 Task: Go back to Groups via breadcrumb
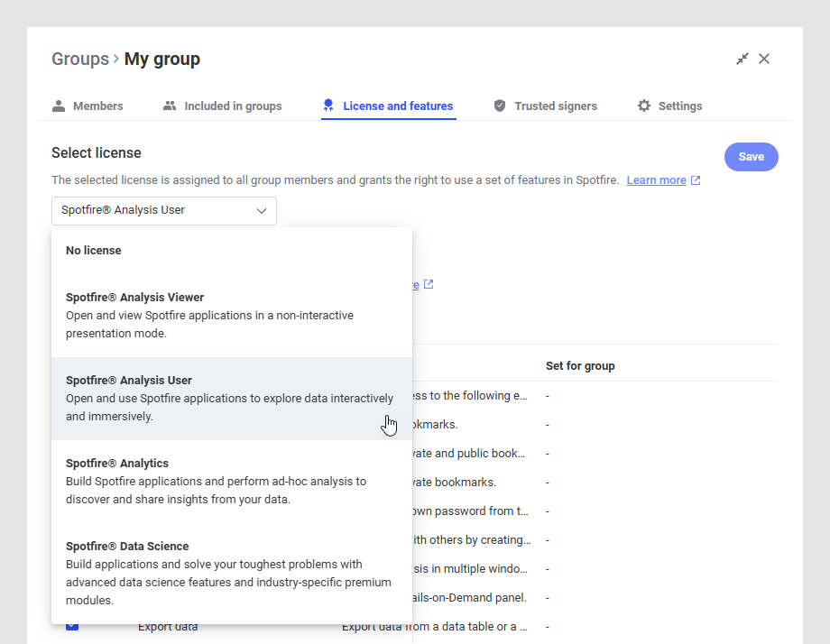click(79, 59)
